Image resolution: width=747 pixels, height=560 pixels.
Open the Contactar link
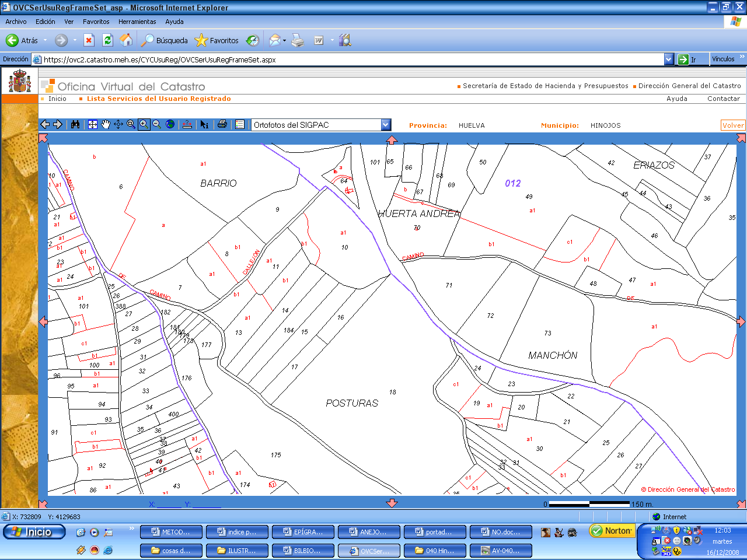[723, 99]
